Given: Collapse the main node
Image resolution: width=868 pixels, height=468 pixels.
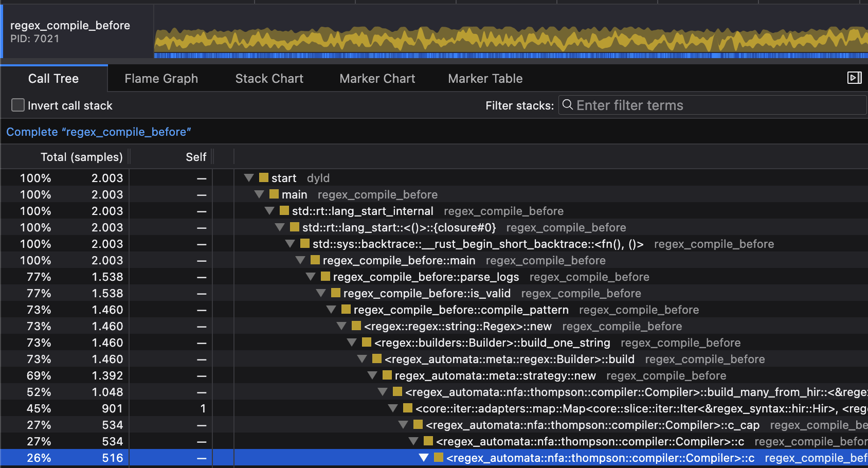Looking at the screenshot, I should [x=259, y=194].
